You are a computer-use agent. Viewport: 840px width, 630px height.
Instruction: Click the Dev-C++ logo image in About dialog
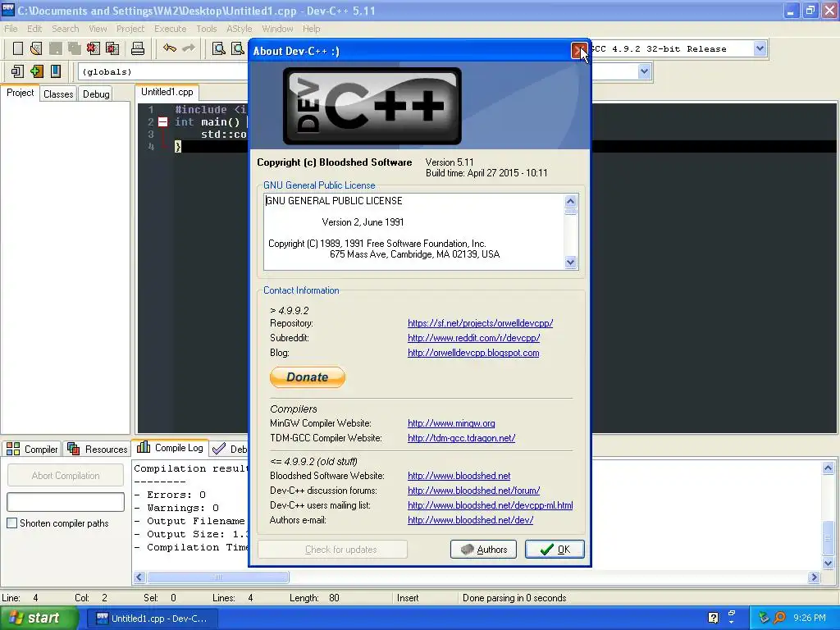point(372,106)
